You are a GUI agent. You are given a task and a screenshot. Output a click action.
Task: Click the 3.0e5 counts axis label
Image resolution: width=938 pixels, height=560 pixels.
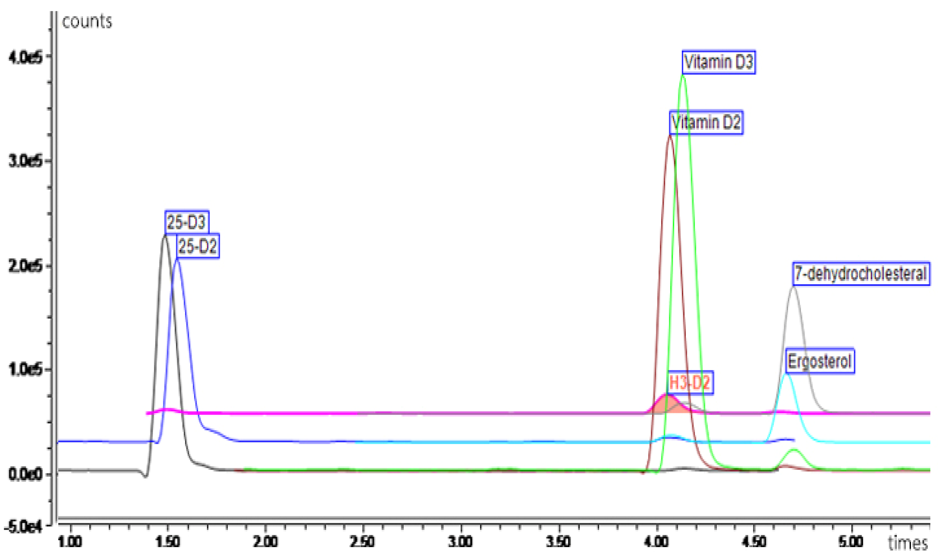point(26,161)
